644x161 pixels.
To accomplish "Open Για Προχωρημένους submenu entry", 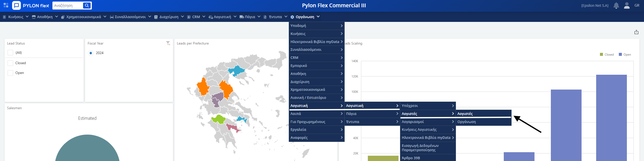I will coord(317,122).
